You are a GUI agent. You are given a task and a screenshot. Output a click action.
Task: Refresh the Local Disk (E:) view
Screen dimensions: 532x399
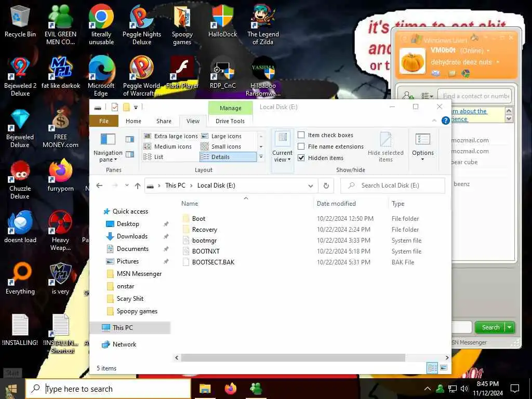point(326,185)
